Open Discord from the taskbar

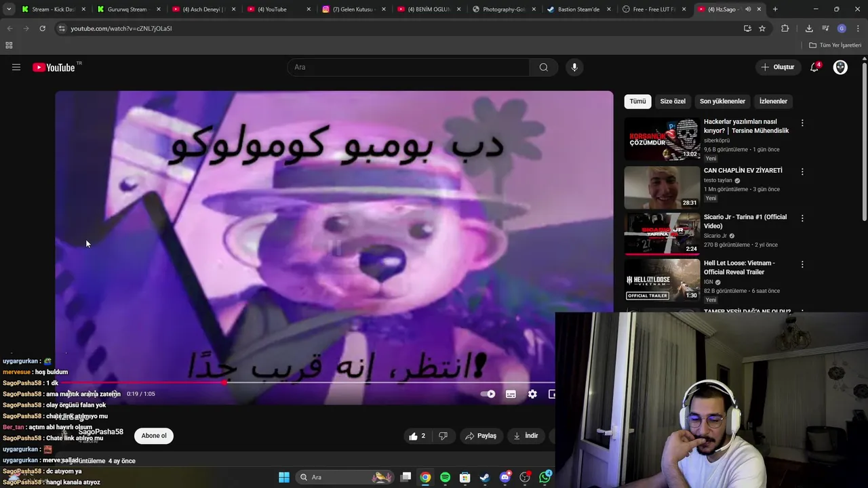tap(505, 477)
